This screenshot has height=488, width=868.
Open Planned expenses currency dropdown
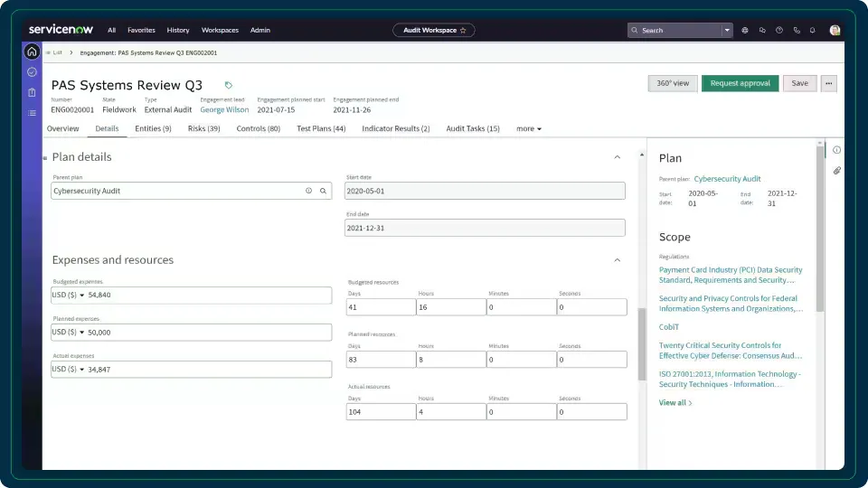click(68, 332)
